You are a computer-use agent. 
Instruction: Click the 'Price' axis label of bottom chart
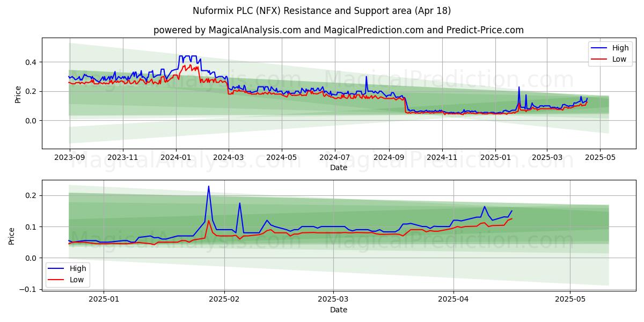[x=12, y=236]
